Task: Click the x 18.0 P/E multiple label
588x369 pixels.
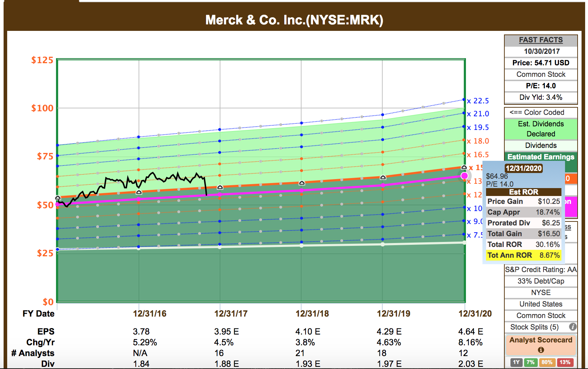Action: [478, 141]
